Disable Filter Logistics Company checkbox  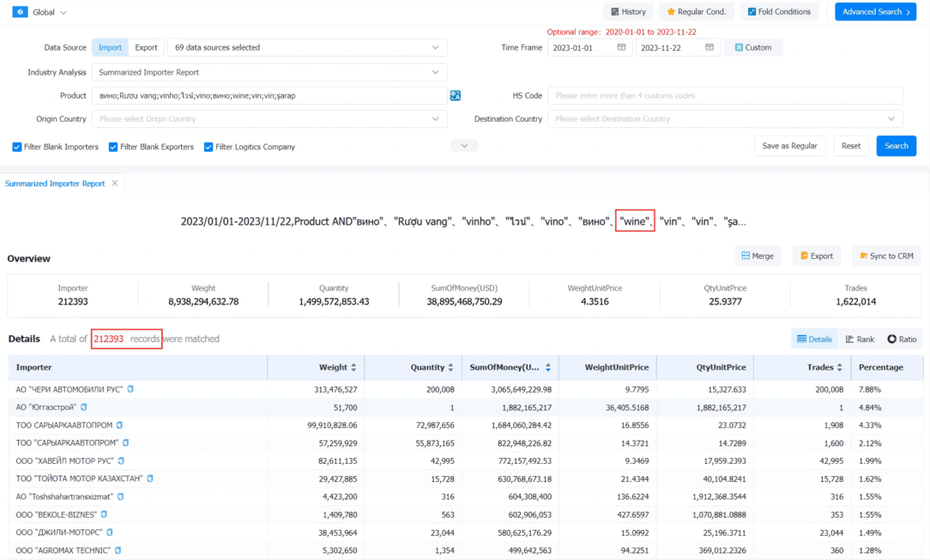point(208,147)
